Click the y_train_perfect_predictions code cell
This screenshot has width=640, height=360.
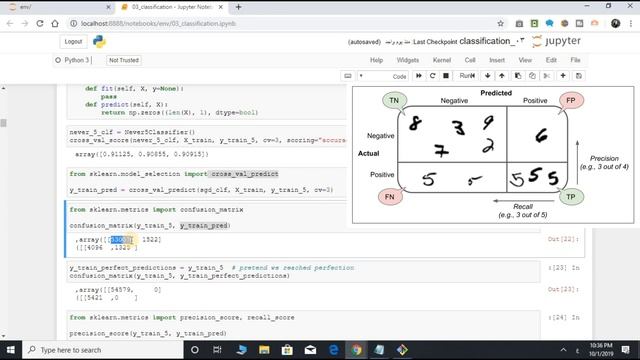click(x=303, y=272)
